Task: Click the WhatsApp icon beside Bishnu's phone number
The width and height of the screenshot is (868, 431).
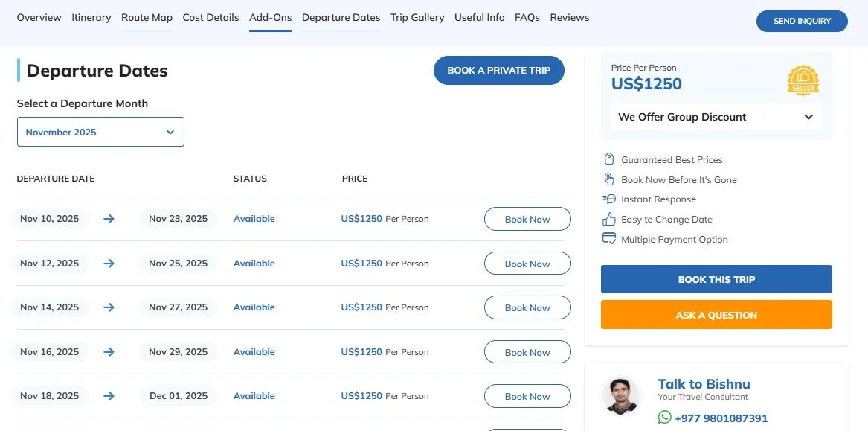Action: [x=664, y=418]
